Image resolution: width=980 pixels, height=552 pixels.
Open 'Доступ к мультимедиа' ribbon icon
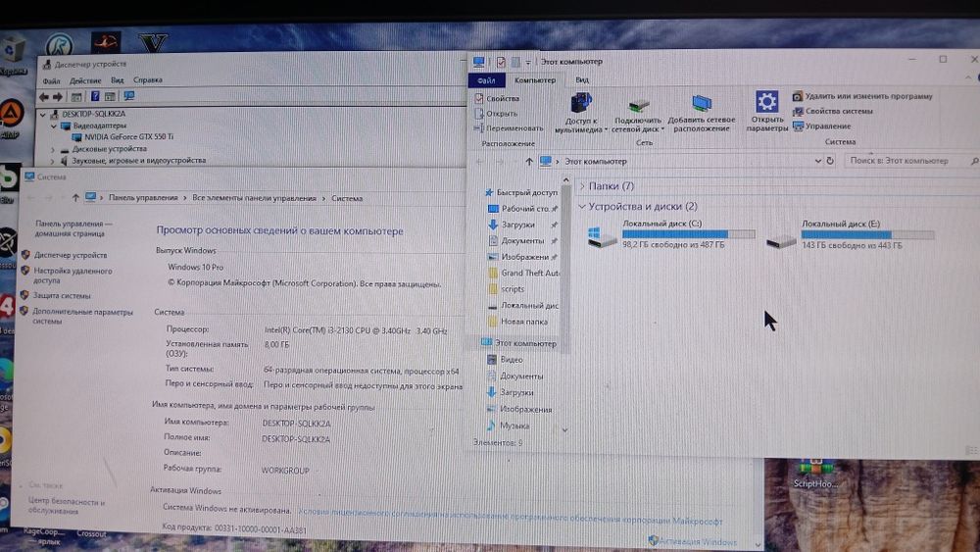coord(581,113)
